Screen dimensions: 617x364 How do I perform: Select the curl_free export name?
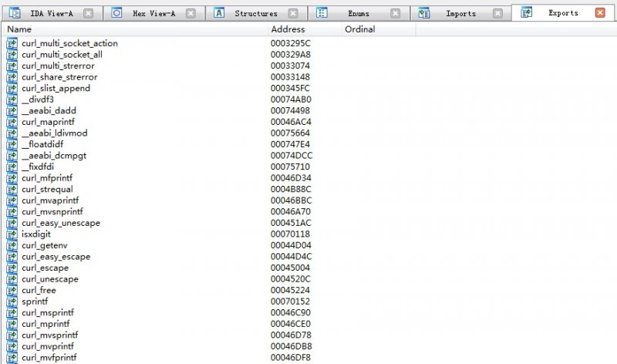tap(39, 291)
